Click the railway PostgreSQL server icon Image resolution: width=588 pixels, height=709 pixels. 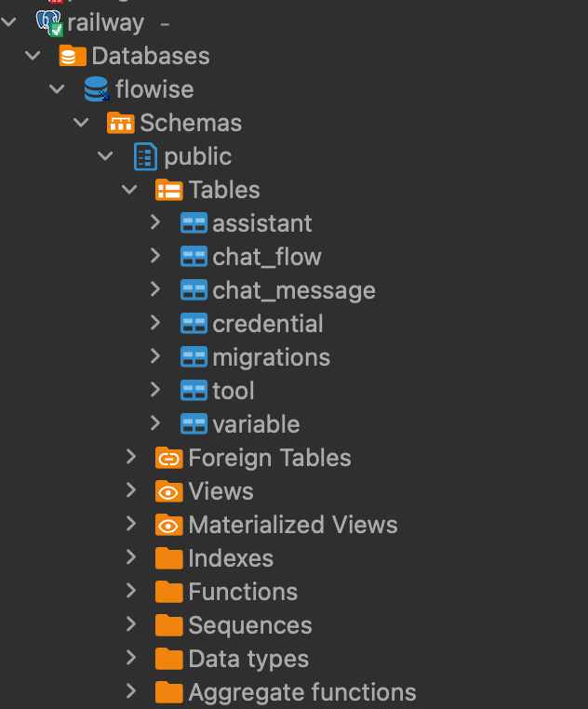(48, 22)
